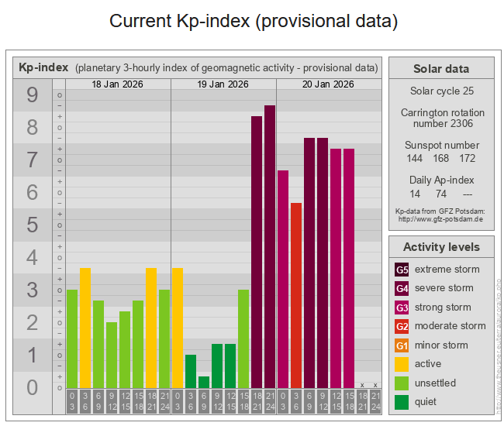This screenshot has width=504, height=426.
Task: Select the dark green quiet swatch
Action: pyautogui.click(x=402, y=402)
